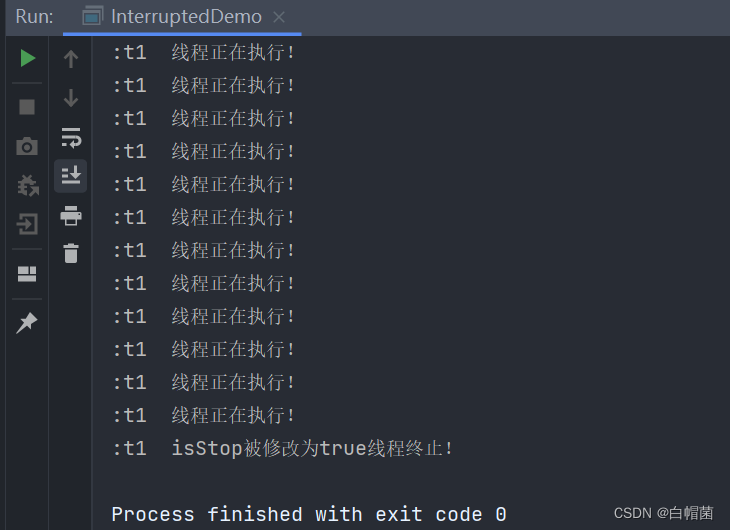Go down the stack trace with down arrow
The image size is (730, 530).
pos(71,98)
